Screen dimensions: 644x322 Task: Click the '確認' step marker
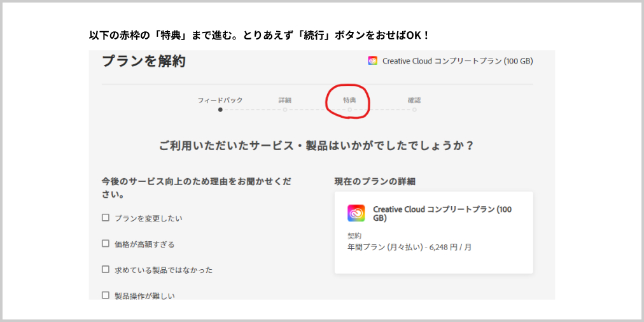click(414, 109)
